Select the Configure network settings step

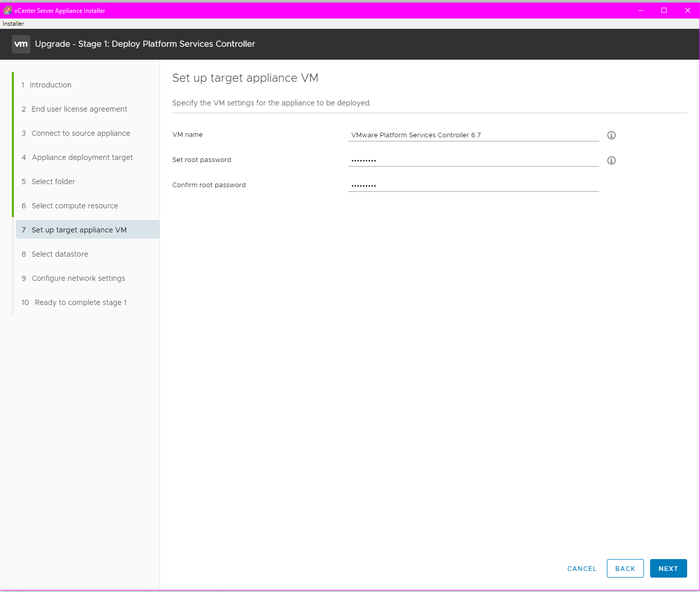click(78, 278)
